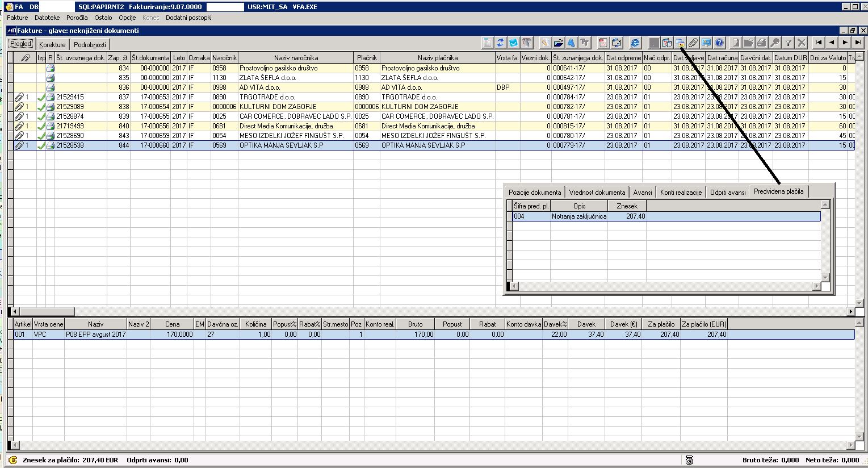The width and height of the screenshot is (868, 468).
Task: Open the Opcije menu
Action: [127, 18]
